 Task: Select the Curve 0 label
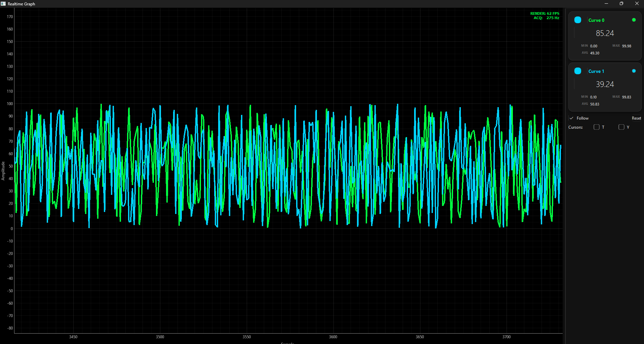coord(596,20)
